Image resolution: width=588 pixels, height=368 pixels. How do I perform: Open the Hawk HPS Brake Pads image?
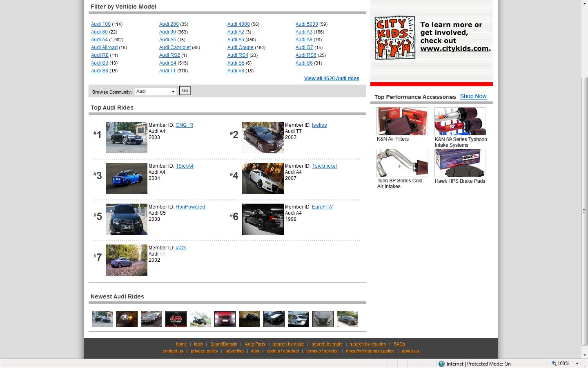(x=460, y=163)
